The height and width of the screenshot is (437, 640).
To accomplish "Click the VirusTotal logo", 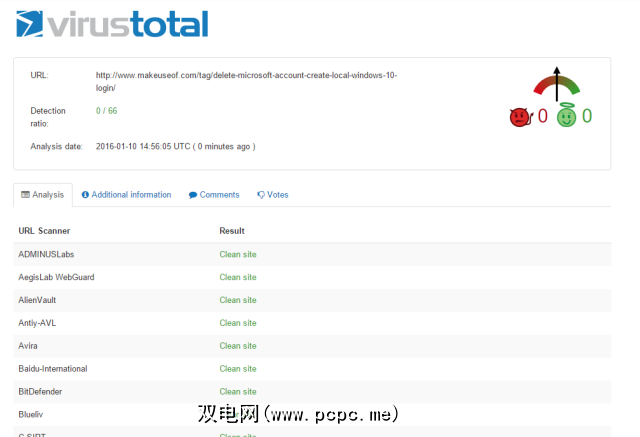I will pyautogui.click(x=112, y=24).
